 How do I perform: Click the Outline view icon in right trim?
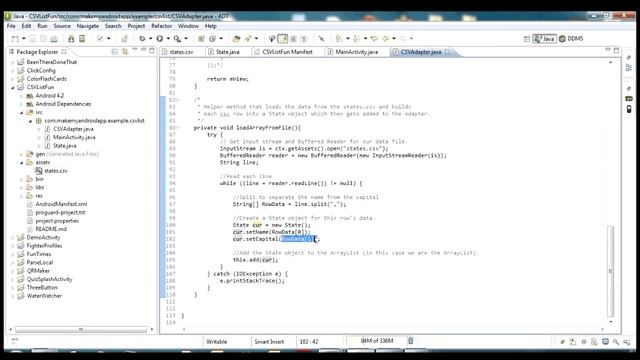629,68
